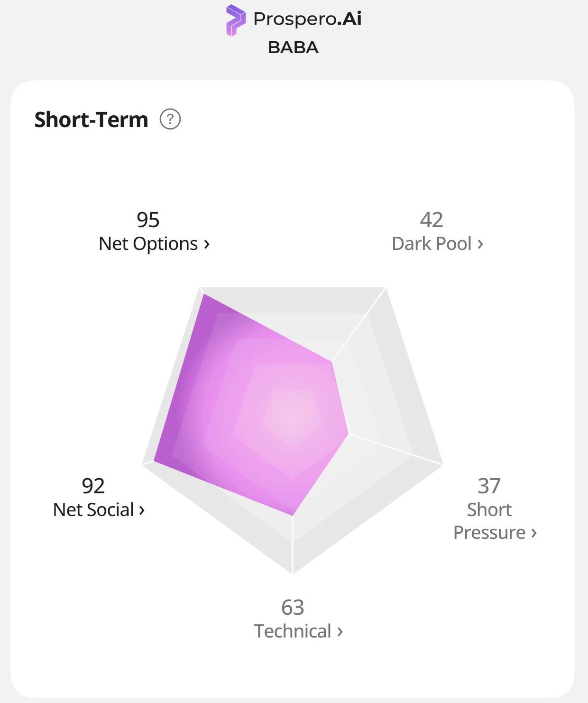This screenshot has height=703, width=588.
Task: Click the Net Social score 92
Action: click(93, 486)
